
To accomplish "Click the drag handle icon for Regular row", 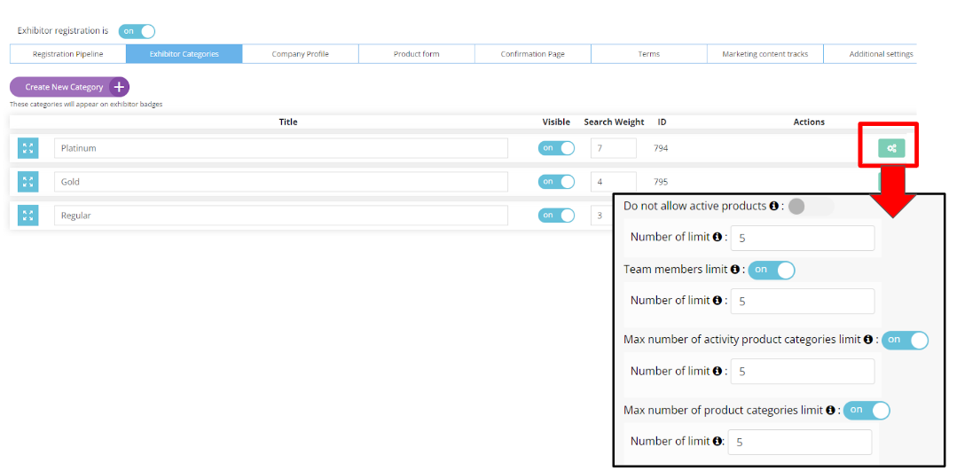I will (27, 216).
